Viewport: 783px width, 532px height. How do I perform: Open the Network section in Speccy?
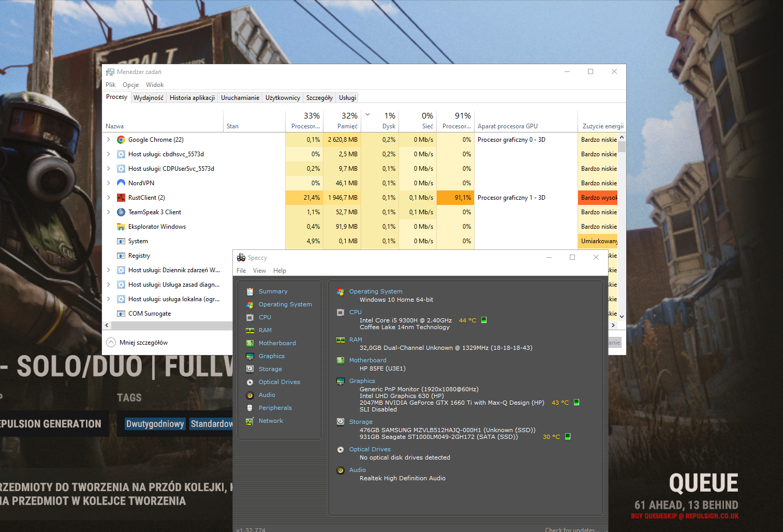point(270,420)
